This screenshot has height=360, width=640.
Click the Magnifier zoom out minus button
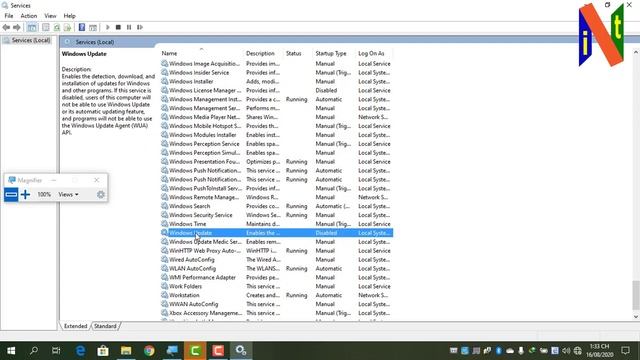11,195
